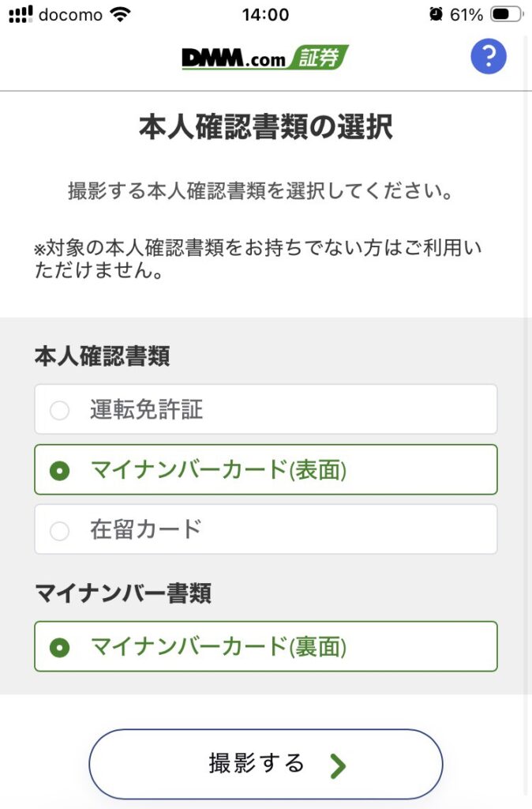
Task: Tap the cellular signal strength icon
Action: pos(21,14)
